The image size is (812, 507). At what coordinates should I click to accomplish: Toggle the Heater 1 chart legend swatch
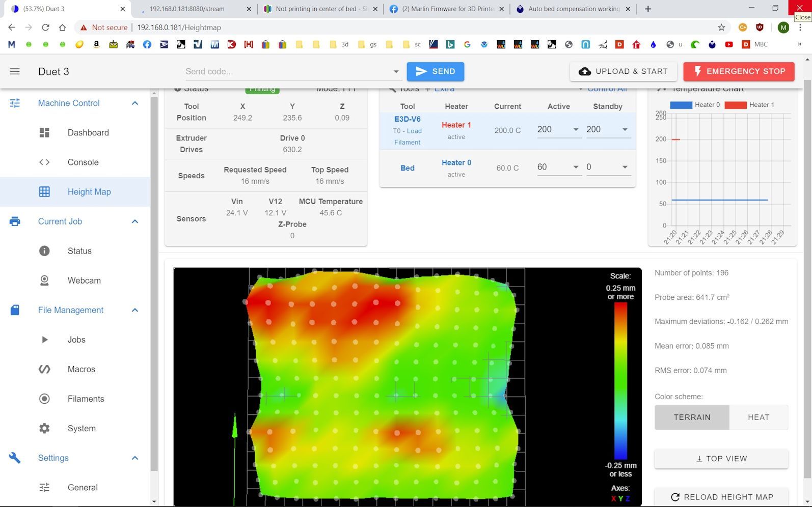click(x=736, y=105)
